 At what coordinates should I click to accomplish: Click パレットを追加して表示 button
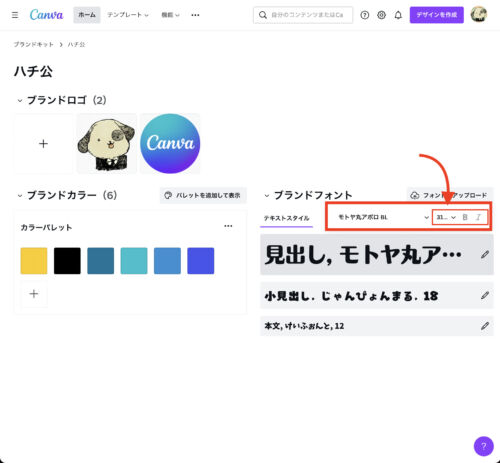coord(203,195)
